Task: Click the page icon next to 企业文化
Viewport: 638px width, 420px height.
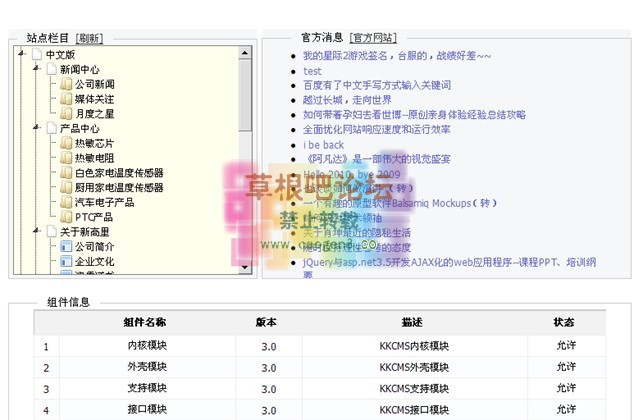Action: pyautogui.click(x=66, y=260)
